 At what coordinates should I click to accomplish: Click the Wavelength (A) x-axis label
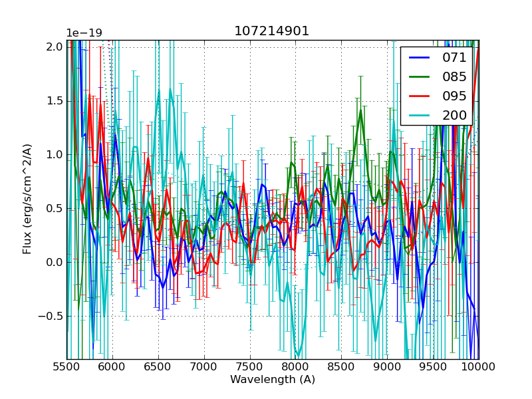point(272,380)
